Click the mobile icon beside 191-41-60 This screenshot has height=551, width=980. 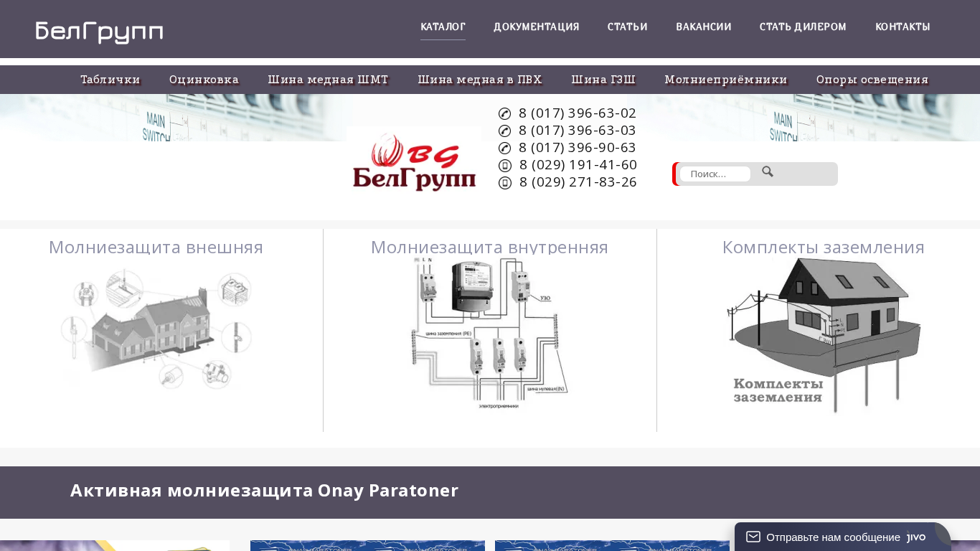point(505,166)
